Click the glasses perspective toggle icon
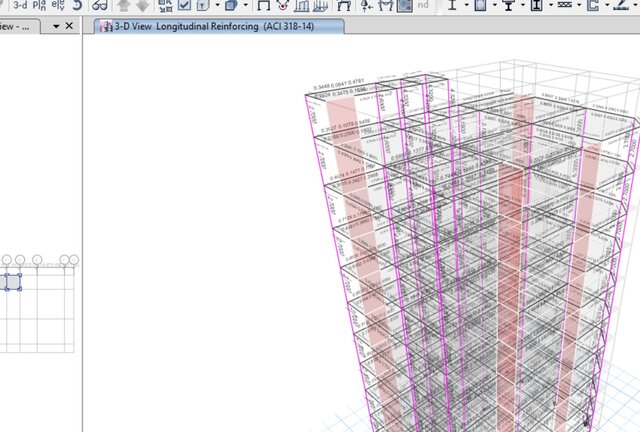The width and height of the screenshot is (640, 432). 100,5
